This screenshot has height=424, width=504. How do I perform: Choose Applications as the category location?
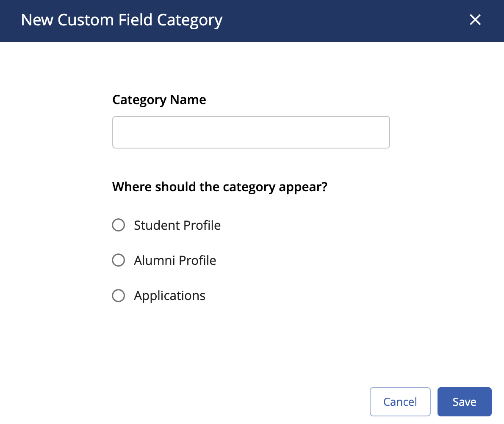point(118,295)
